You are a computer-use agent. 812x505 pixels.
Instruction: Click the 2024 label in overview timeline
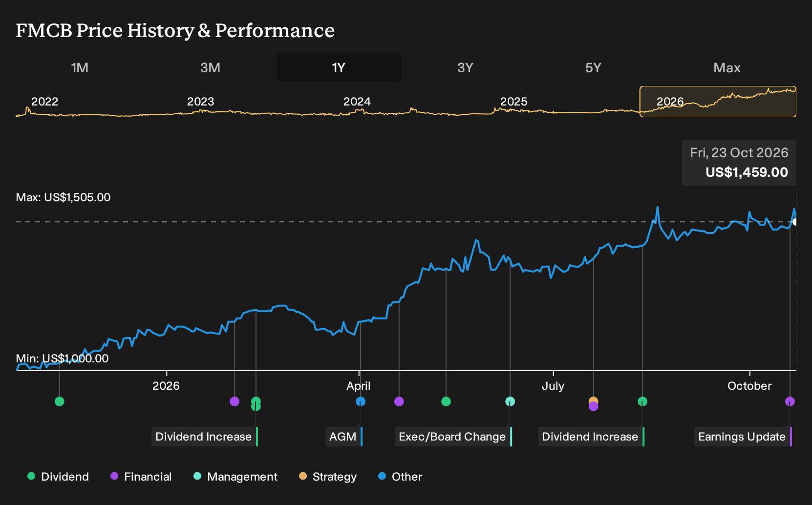357,102
